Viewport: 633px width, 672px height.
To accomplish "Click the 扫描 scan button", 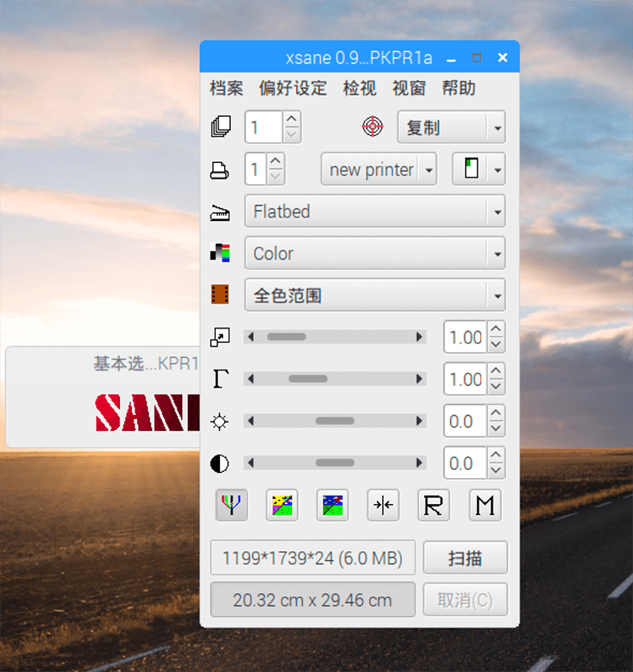I will 466,558.
